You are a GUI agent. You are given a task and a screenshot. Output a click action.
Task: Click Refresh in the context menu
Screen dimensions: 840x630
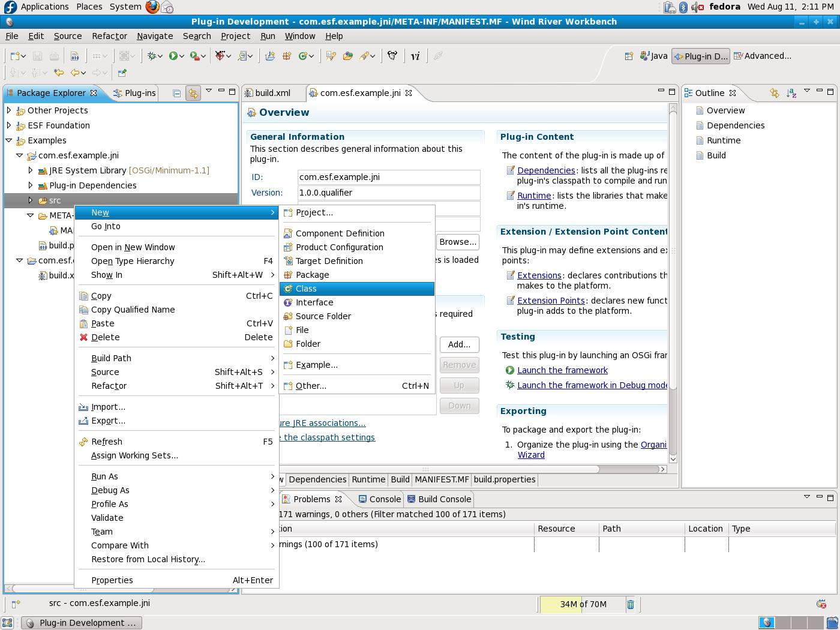(176, 442)
